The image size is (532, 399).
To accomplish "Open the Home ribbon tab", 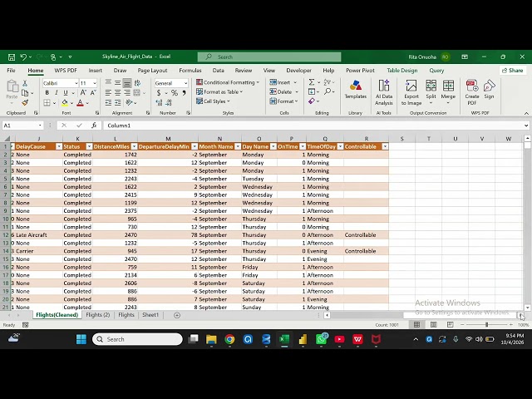I will pos(36,71).
